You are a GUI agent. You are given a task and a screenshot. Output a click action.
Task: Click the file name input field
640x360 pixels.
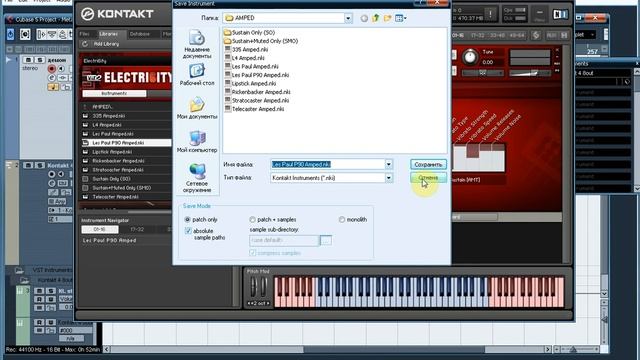click(x=328, y=164)
